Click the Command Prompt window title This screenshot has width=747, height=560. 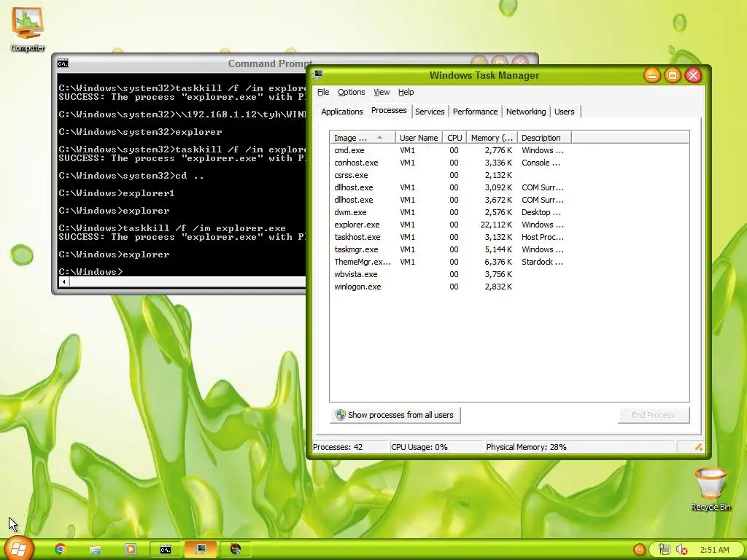click(270, 63)
